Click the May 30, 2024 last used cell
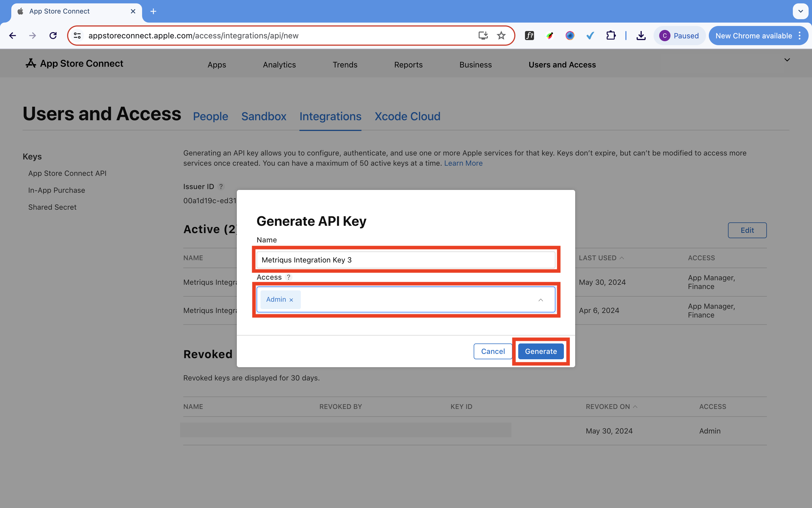 pyautogui.click(x=602, y=282)
